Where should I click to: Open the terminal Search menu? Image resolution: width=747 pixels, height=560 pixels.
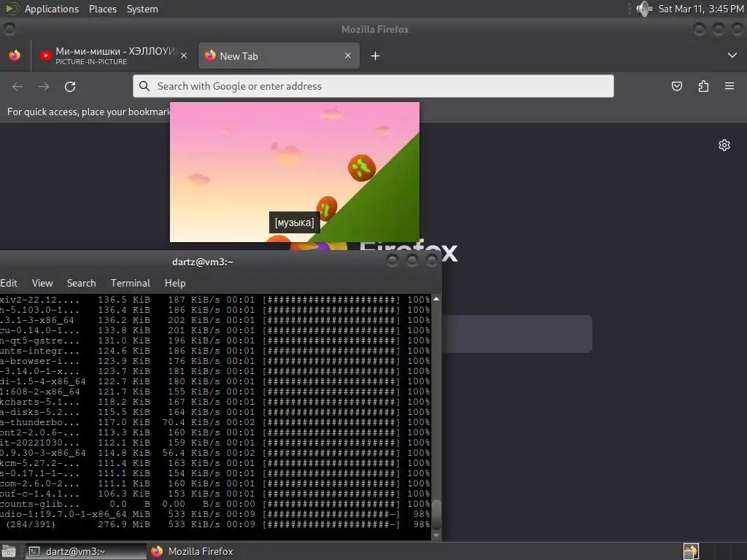coord(82,284)
